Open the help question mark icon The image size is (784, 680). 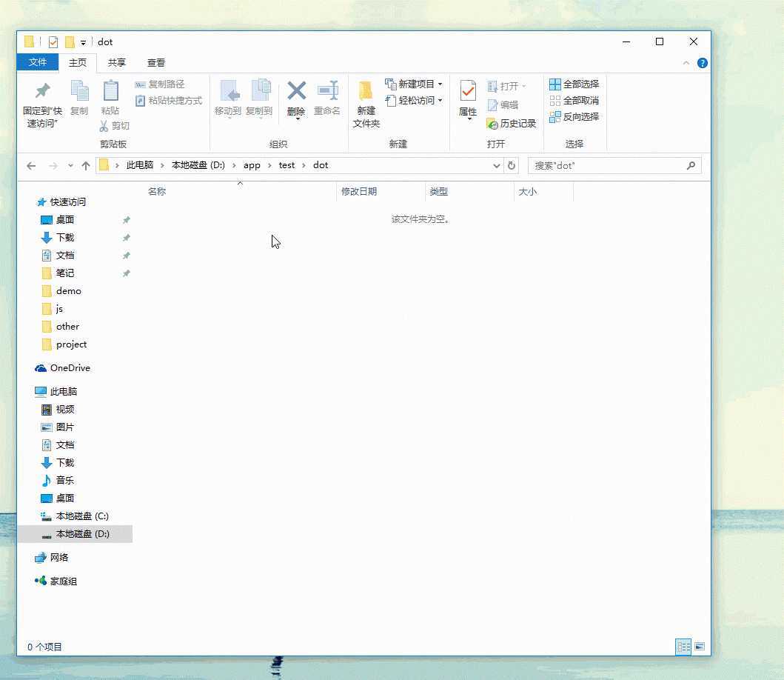coord(703,63)
